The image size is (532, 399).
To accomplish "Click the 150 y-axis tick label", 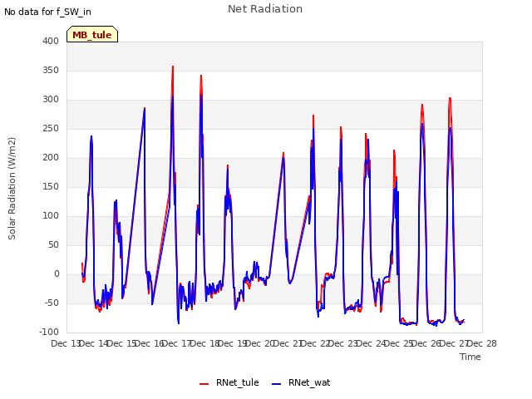I will point(51,186).
